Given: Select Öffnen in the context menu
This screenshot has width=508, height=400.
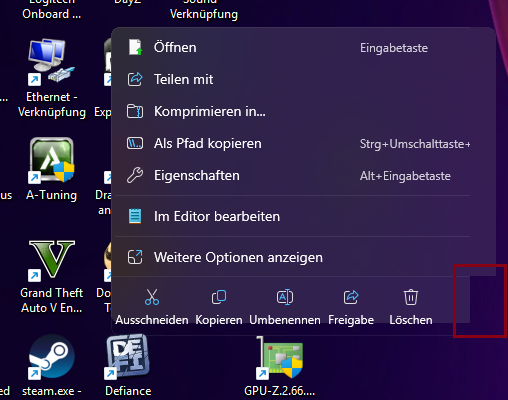Looking at the screenshot, I should pyautogui.click(x=292, y=48).
